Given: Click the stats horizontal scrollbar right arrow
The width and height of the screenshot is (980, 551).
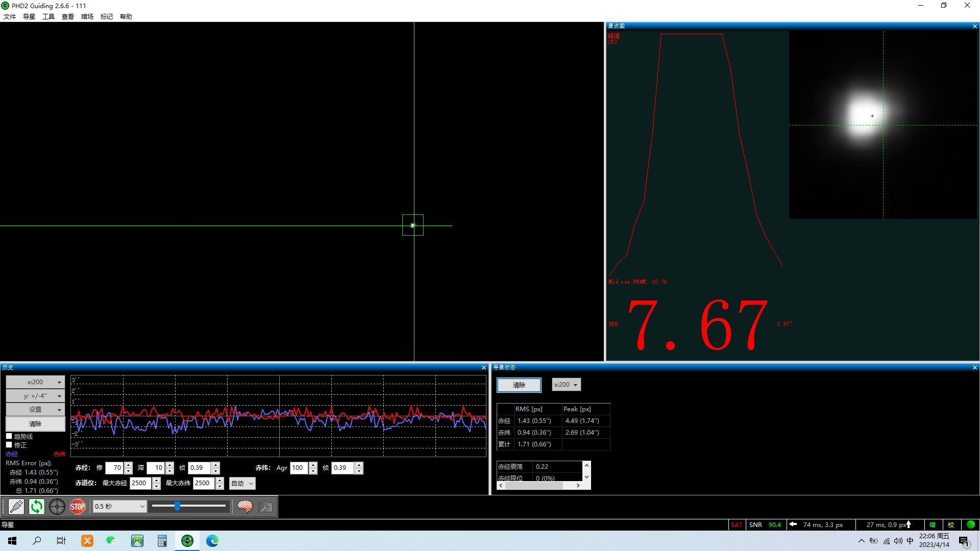Looking at the screenshot, I should tap(578, 486).
